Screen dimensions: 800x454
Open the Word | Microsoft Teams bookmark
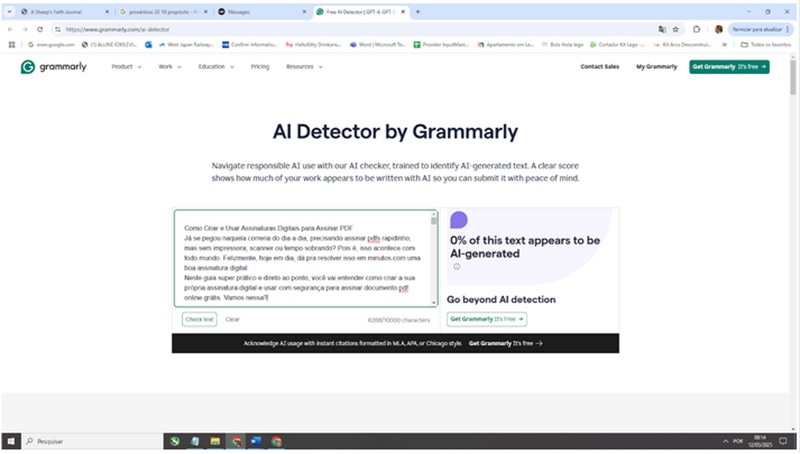coord(378,45)
